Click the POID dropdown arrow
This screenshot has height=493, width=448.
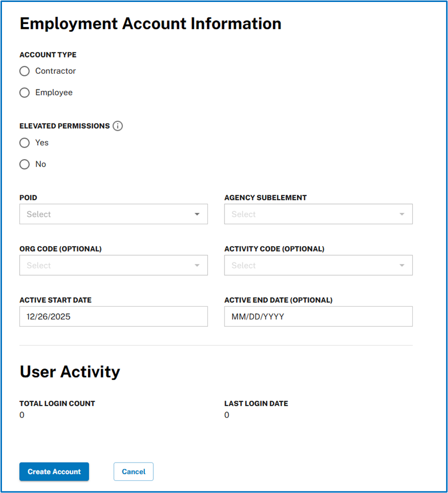point(196,214)
